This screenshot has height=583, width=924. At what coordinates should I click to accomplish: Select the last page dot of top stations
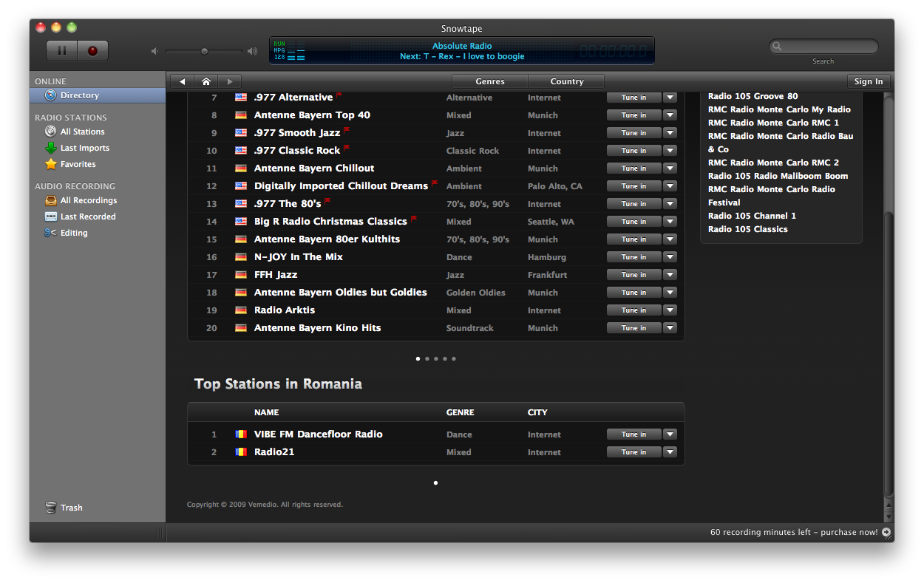(454, 358)
